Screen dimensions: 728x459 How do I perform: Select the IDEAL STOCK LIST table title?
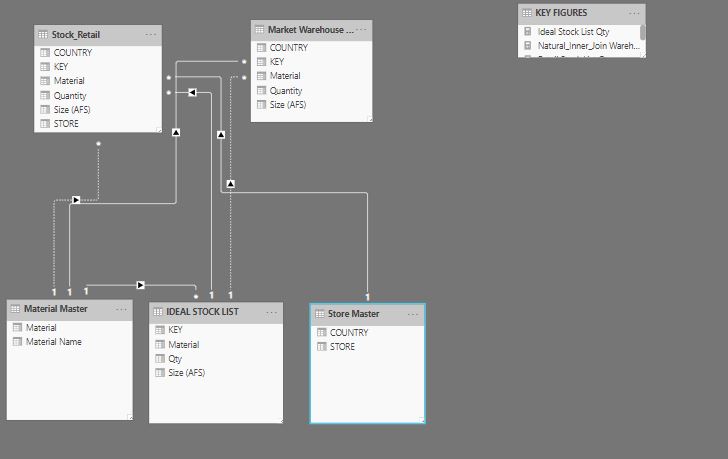tap(202, 312)
